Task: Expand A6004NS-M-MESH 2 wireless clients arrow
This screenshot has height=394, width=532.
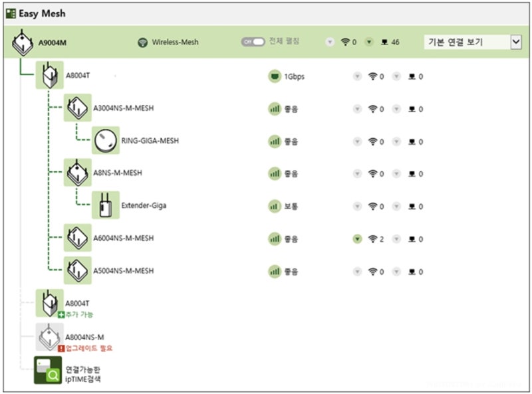Action: (x=357, y=239)
